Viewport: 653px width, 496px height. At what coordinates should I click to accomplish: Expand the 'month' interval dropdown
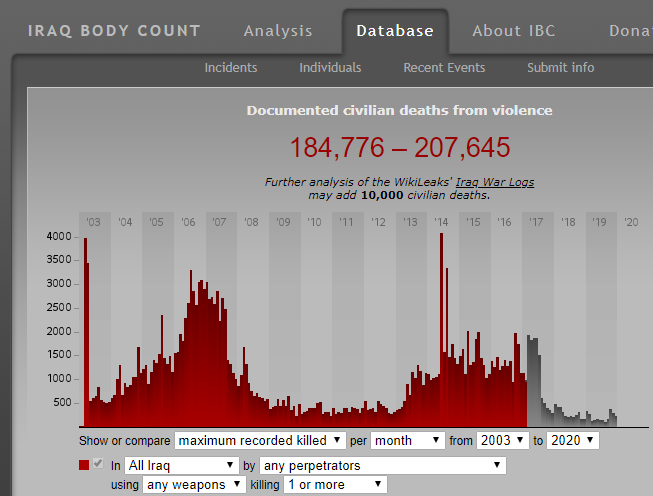tap(408, 440)
